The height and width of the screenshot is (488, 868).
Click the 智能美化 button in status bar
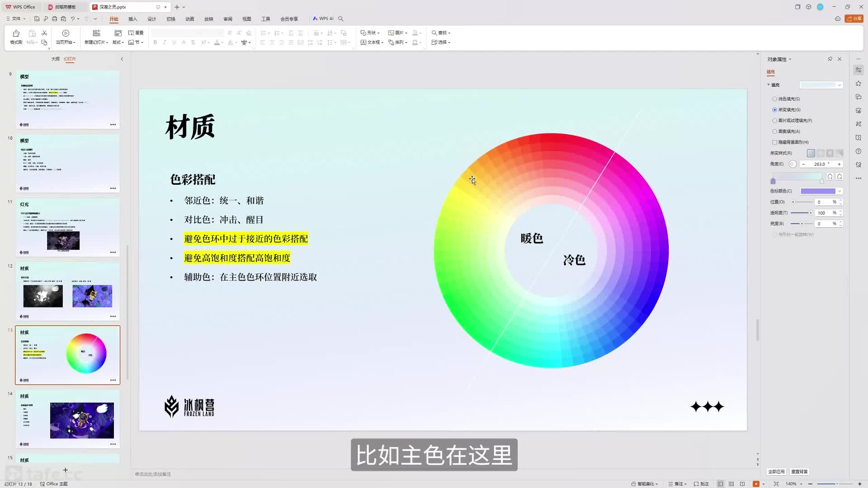point(645,484)
